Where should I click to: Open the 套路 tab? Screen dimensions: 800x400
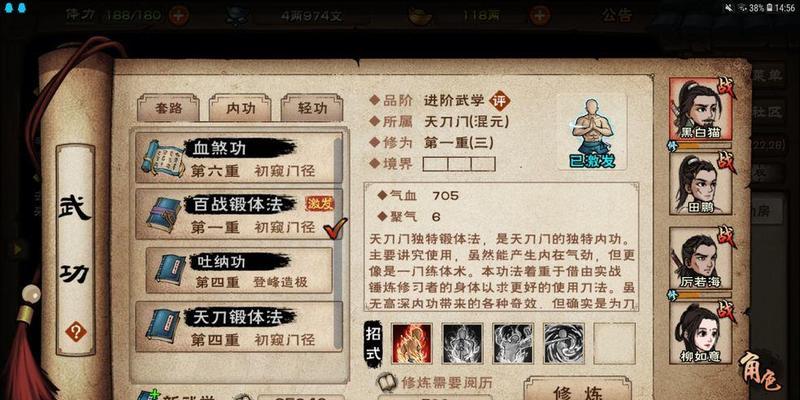[168, 108]
